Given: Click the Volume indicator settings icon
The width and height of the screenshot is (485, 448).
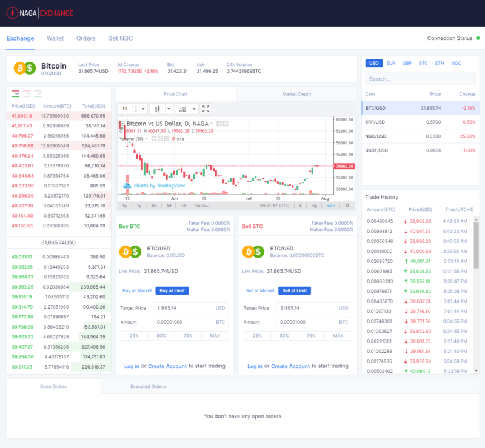Looking at the screenshot, I should 160,139.
